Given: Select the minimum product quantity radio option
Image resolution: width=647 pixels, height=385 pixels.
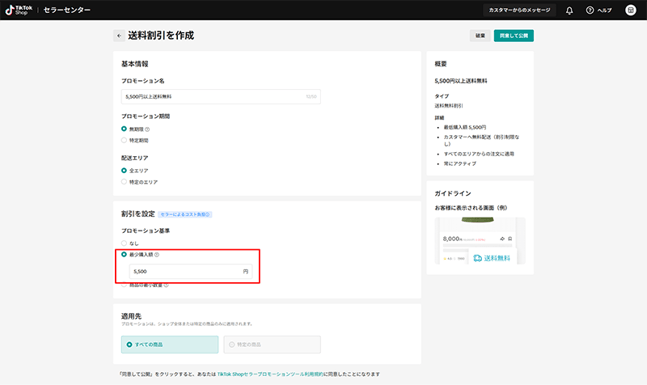Looking at the screenshot, I should tap(124, 285).
